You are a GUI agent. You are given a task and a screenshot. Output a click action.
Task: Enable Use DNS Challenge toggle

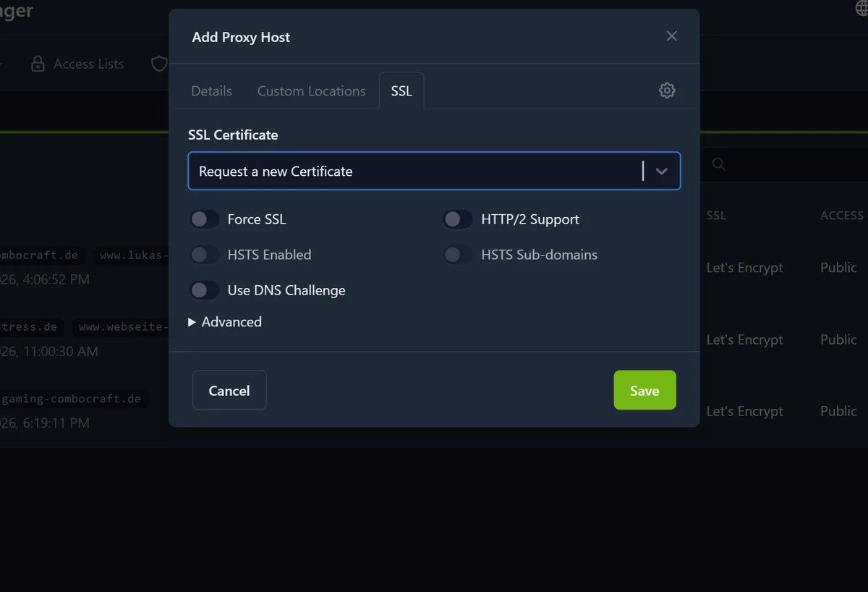pos(204,290)
